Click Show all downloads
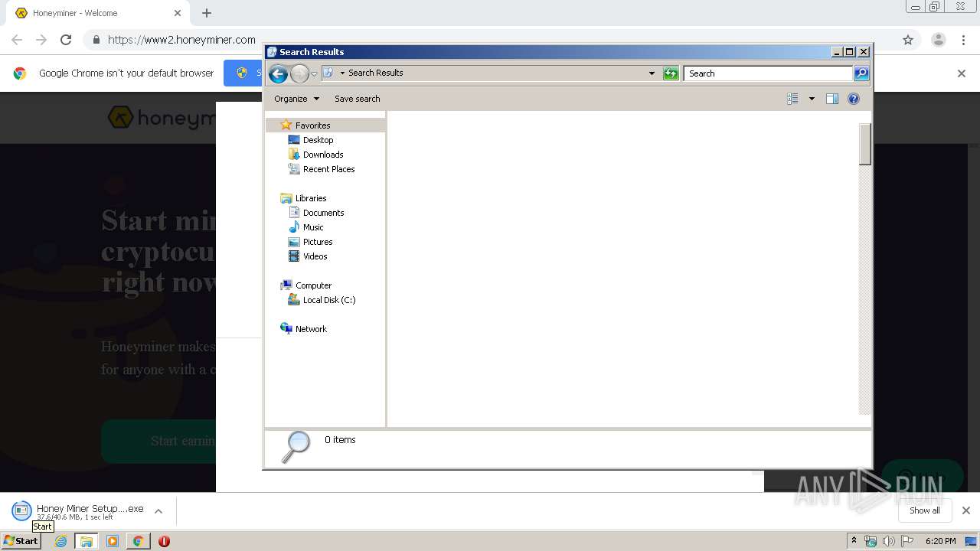Image resolution: width=980 pixels, height=551 pixels. [925, 510]
